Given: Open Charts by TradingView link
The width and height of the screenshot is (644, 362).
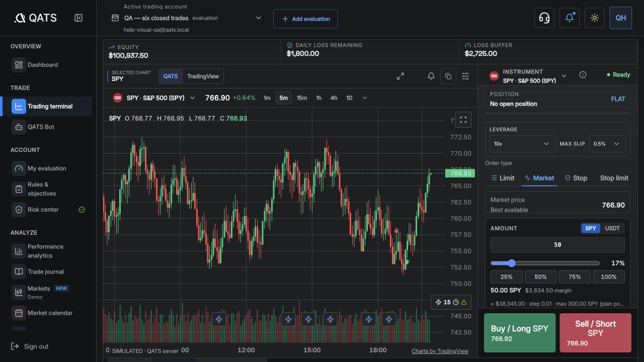Looking at the screenshot, I should pos(440,351).
